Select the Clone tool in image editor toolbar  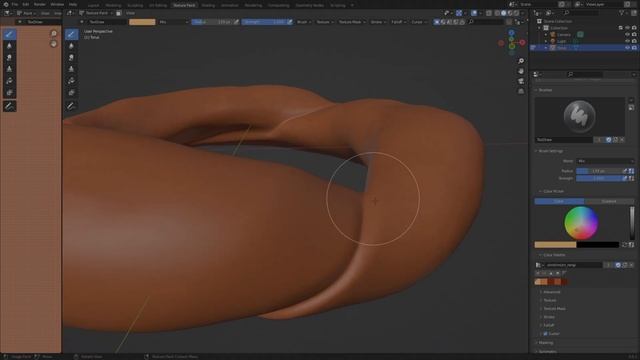click(x=9, y=69)
